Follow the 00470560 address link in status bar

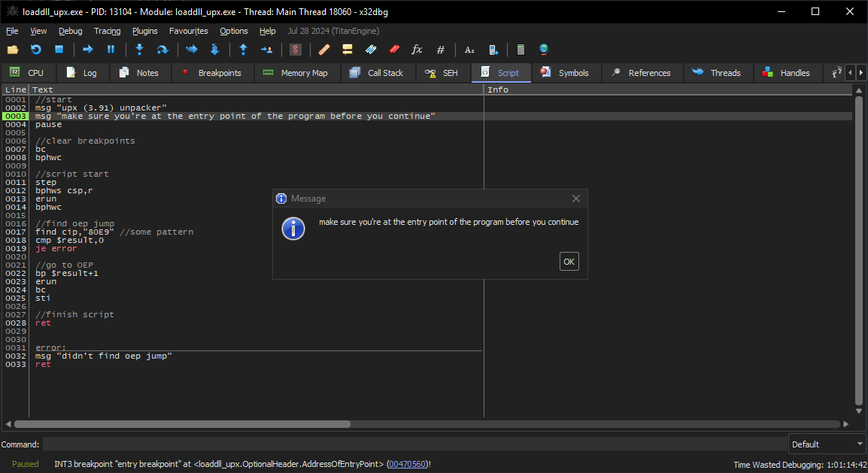(x=407, y=464)
